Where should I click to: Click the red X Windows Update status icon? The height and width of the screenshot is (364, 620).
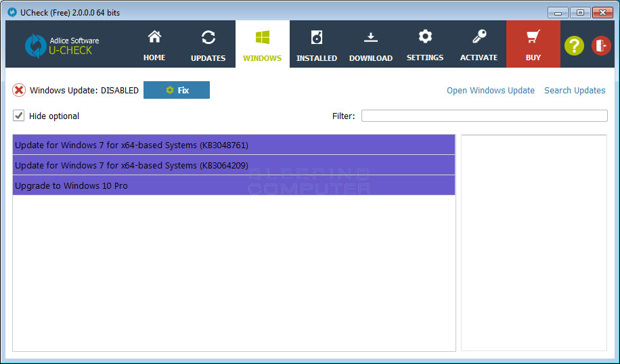18,90
